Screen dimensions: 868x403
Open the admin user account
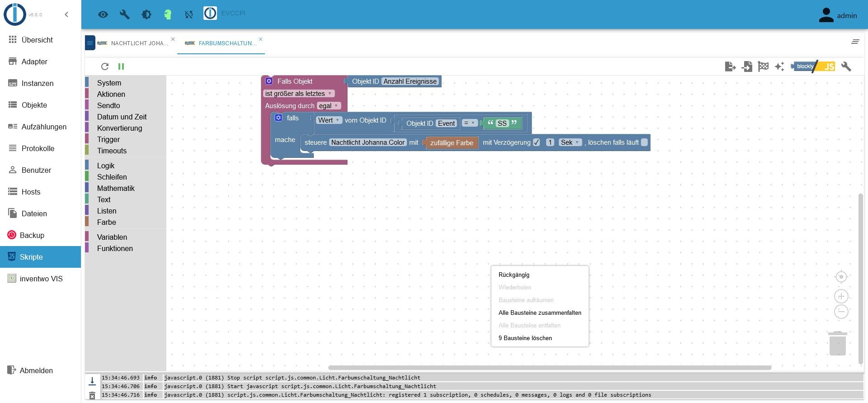point(838,15)
